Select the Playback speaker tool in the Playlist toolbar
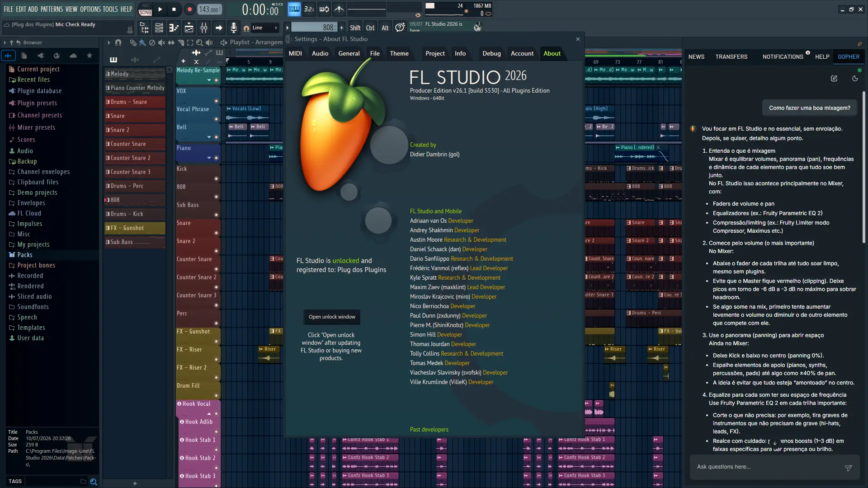 pyautogui.click(x=209, y=42)
